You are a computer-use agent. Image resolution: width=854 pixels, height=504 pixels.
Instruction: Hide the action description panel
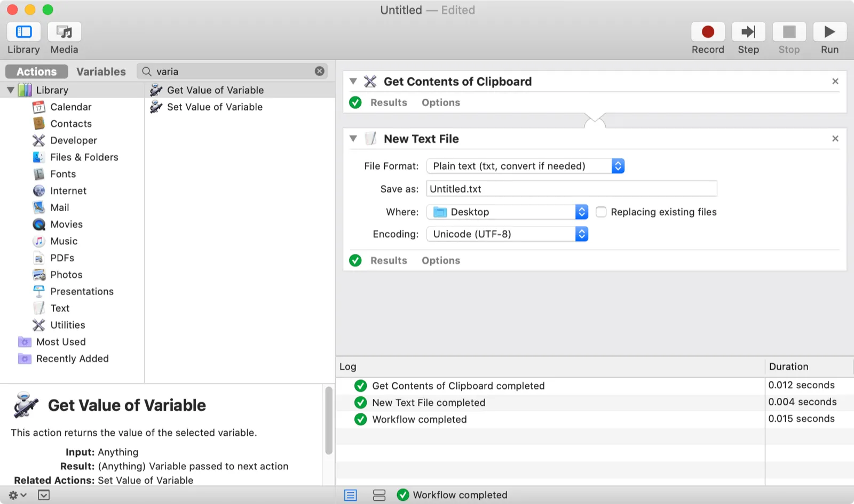44,495
